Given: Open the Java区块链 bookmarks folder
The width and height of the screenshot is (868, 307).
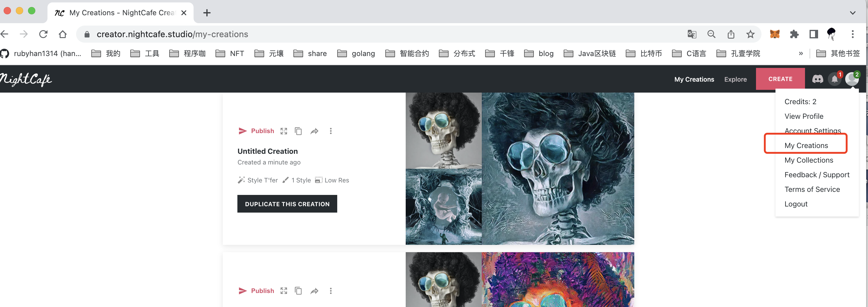Looking at the screenshot, I should point(590,53).
